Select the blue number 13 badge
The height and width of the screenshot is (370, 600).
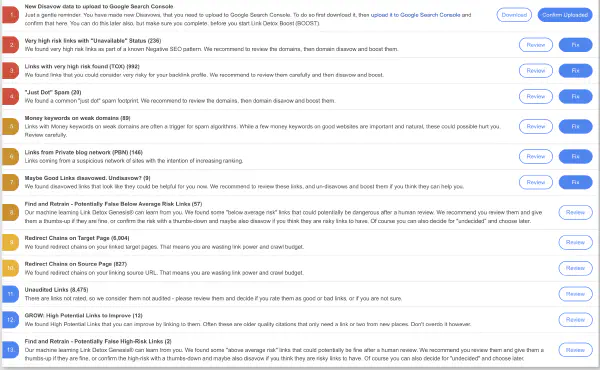click(11, 350)
